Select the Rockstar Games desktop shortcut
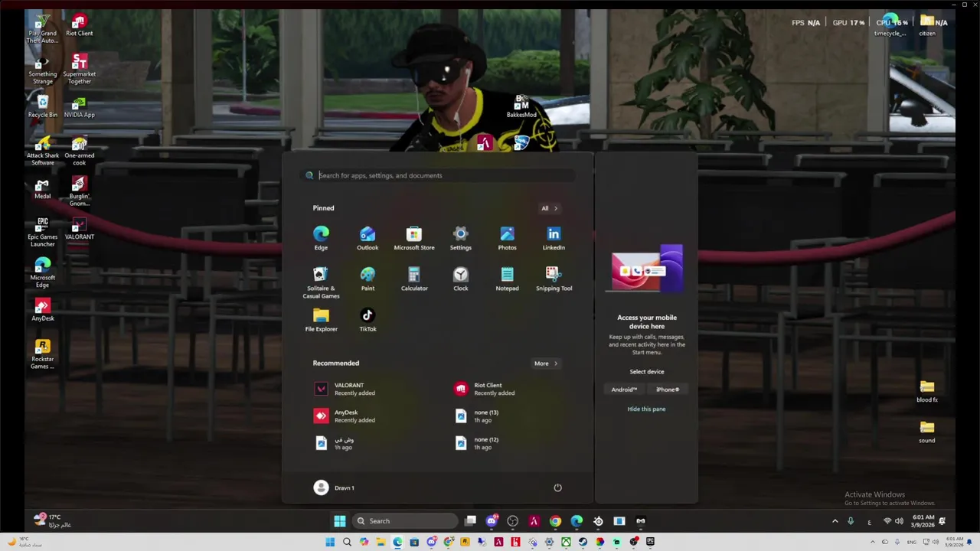 point(43,354)
